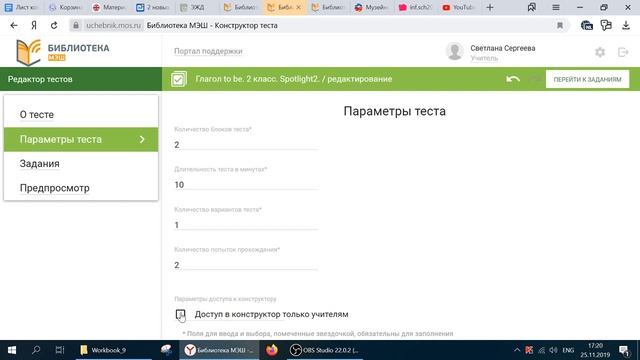Click the logout icon next to settings

pos(623,52)
